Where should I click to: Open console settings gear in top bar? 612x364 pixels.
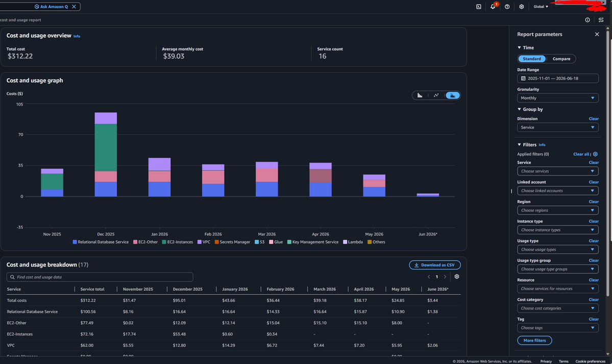[x=522, y=7]
